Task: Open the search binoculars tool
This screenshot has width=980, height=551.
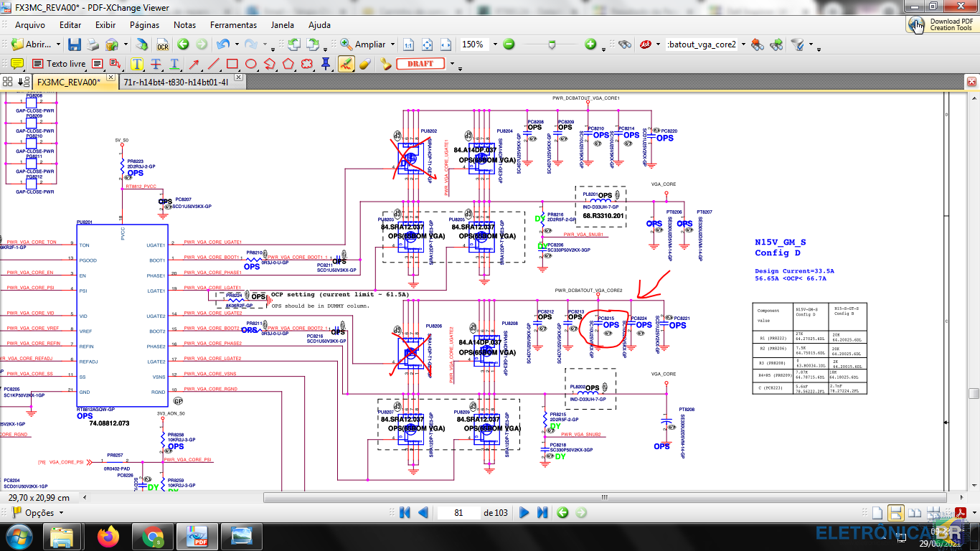Action: coord(625,44)
